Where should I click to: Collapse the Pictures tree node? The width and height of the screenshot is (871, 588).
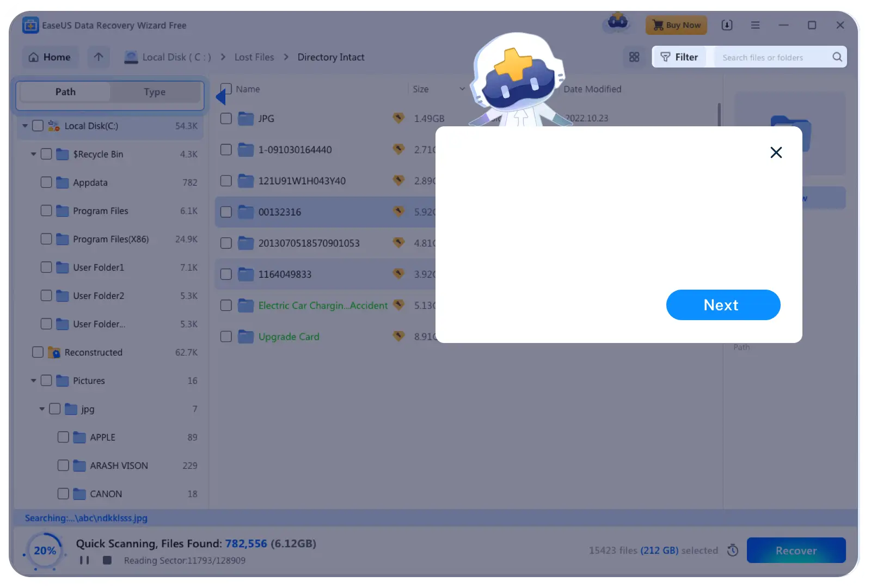(34, 381)
